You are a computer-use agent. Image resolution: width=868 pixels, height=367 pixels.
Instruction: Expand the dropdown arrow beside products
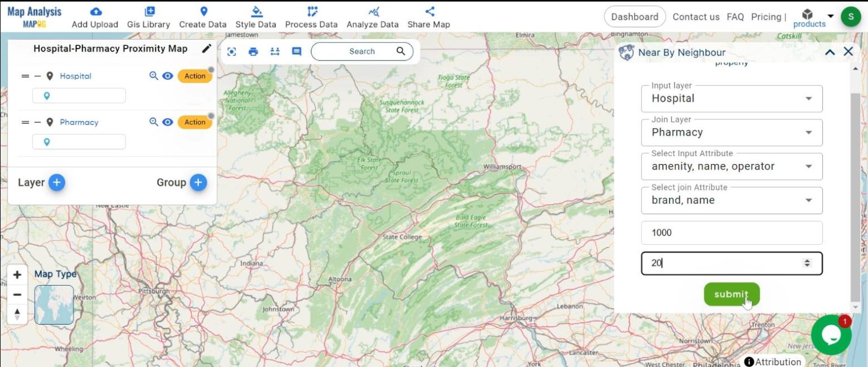point(830,16)
